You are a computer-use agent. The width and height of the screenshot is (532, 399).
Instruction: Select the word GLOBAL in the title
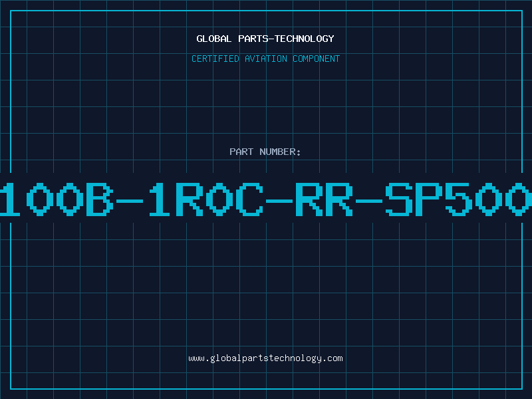(x=214, y=39)
